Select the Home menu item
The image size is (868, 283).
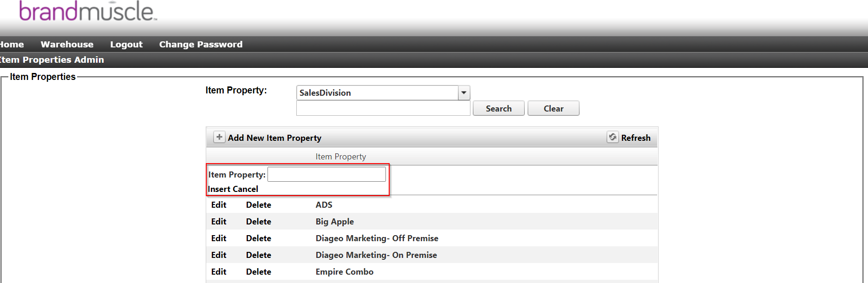tap(10, 44)
